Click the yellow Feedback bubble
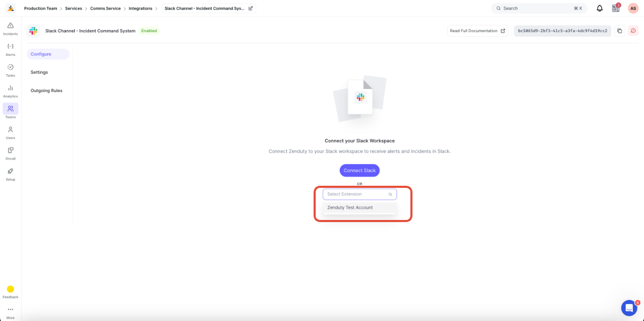Image resolution: width=644 pixels, height=321 pixels. coord(11,289)
